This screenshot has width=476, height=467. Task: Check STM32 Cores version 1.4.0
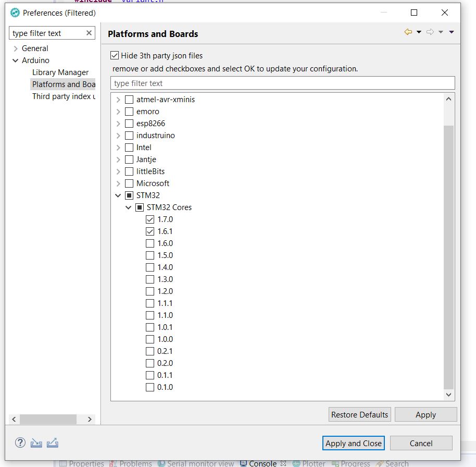(x=150, y=267)
